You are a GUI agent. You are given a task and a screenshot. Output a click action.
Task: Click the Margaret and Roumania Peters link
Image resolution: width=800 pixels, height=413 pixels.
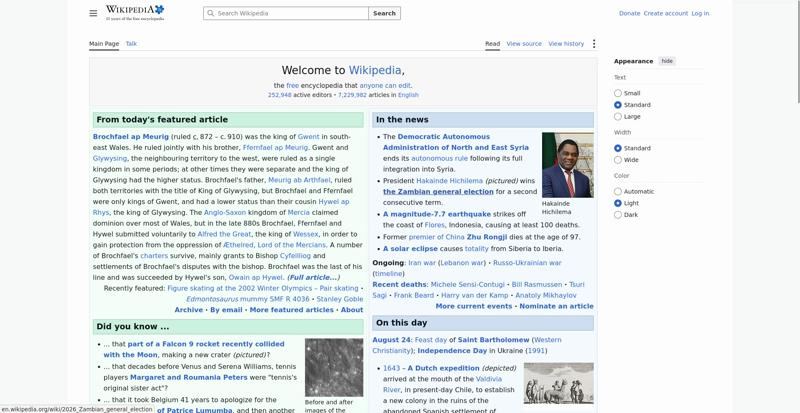(189, 378)
